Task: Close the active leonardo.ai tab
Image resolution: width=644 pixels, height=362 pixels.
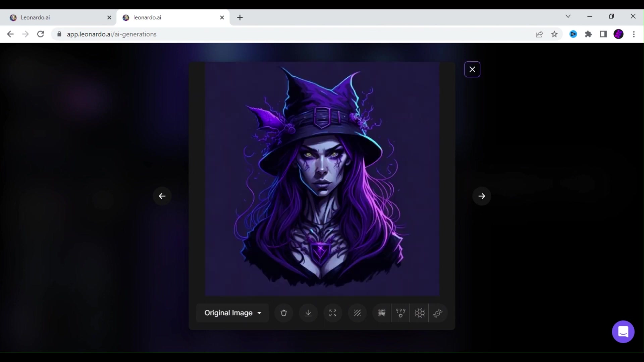Action: click(222, 17)
